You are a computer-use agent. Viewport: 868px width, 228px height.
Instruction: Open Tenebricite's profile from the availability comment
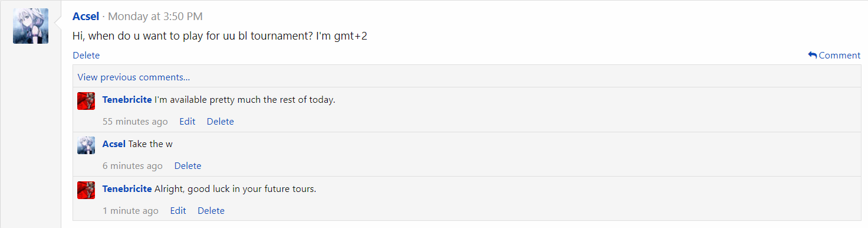pos(127,100)
